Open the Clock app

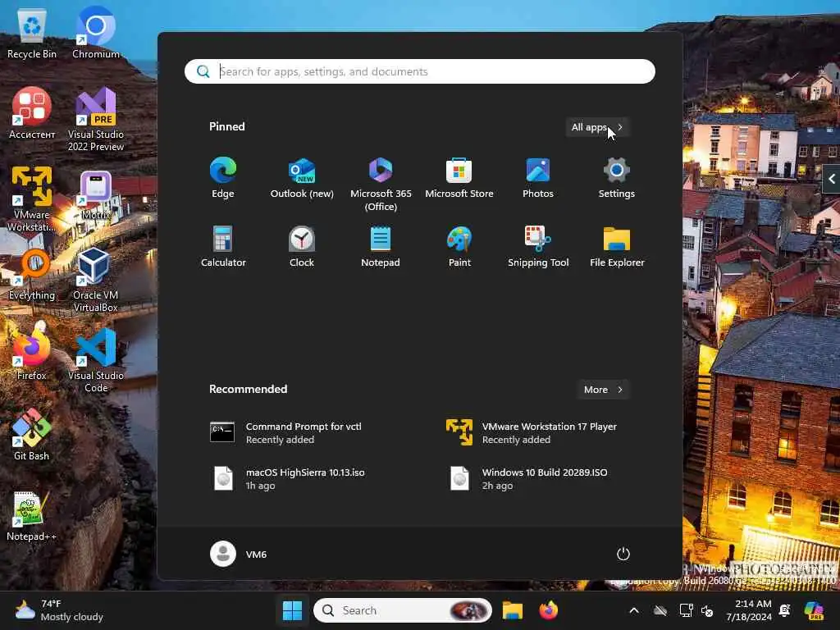tap(302, 247)
